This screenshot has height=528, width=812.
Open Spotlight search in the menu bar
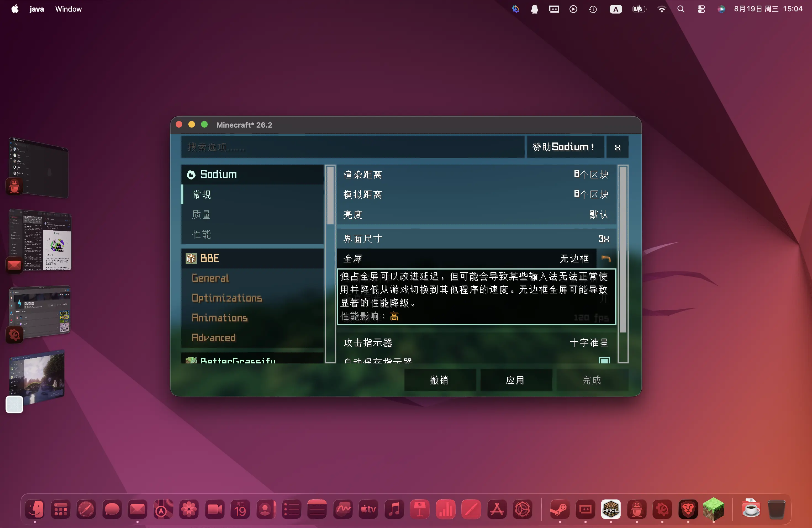click(681, 9)
